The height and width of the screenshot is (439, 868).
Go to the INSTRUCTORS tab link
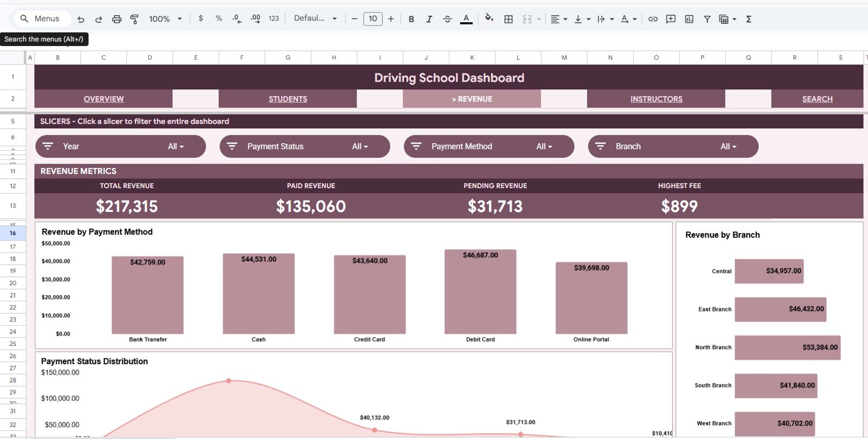656,99
